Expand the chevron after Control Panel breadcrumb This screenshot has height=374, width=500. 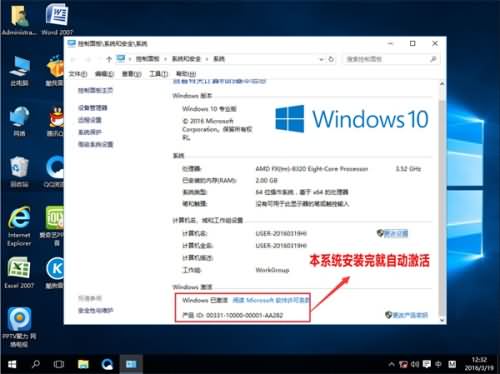tap(165, 59)
